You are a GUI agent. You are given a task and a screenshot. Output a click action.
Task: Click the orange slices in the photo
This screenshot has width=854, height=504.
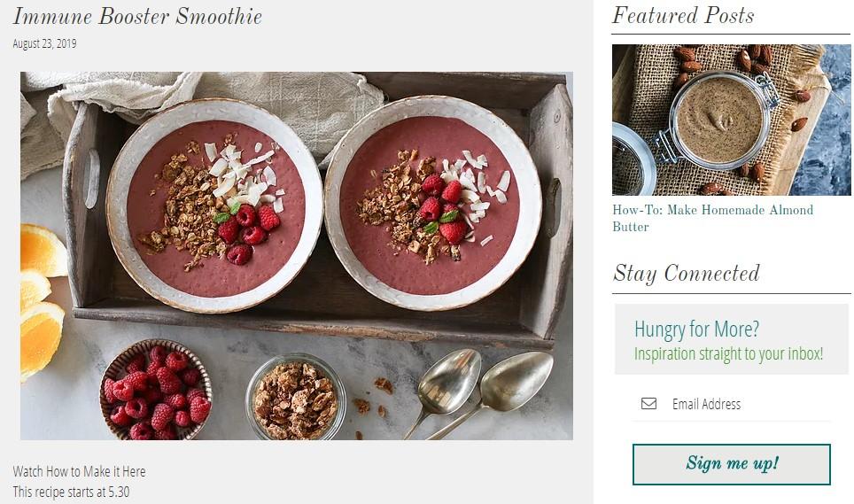click(43, 302)
